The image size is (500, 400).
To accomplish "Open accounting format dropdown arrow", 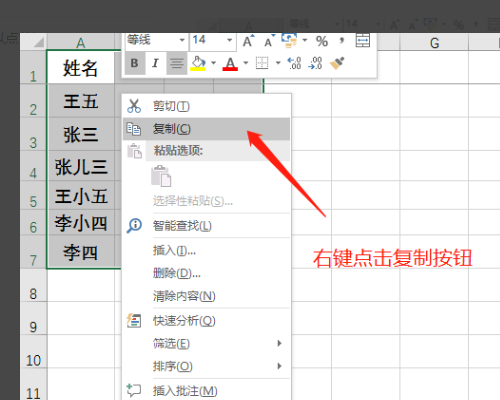I will tap(304, 41).
